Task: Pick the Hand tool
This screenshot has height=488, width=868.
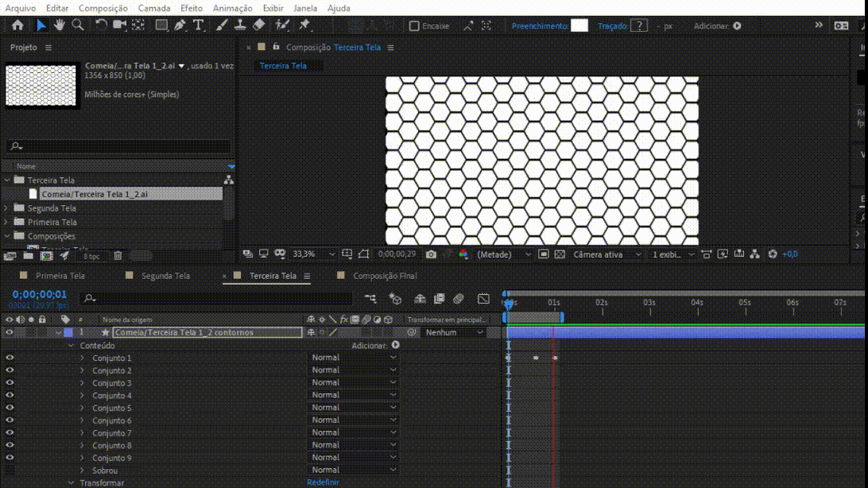Action: [x=60, y=25]
